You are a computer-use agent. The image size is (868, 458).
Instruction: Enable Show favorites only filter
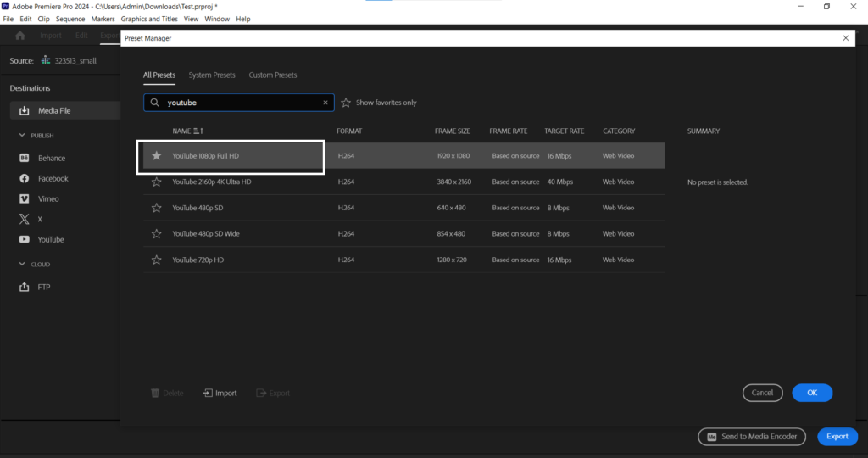(346, 103)
